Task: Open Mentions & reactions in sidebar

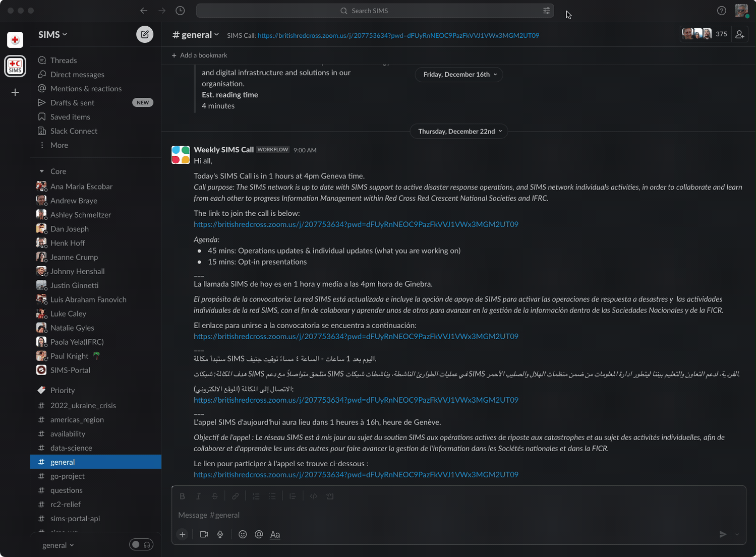Action: pos(86,89)
